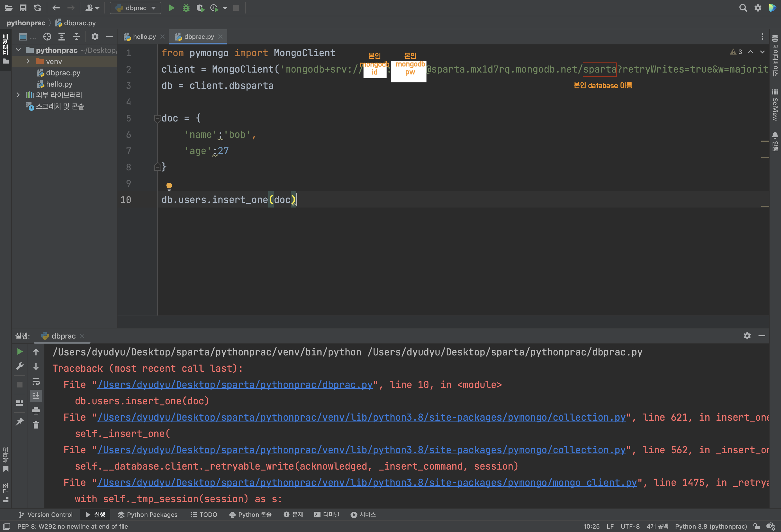Print the run console output
781x532 pixels.
pos(36,410)
